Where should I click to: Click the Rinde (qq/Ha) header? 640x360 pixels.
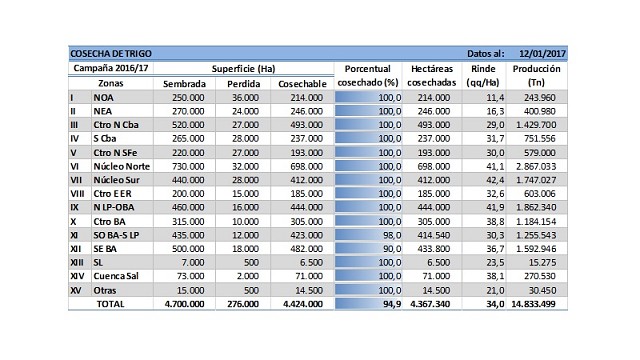point(483,76)
